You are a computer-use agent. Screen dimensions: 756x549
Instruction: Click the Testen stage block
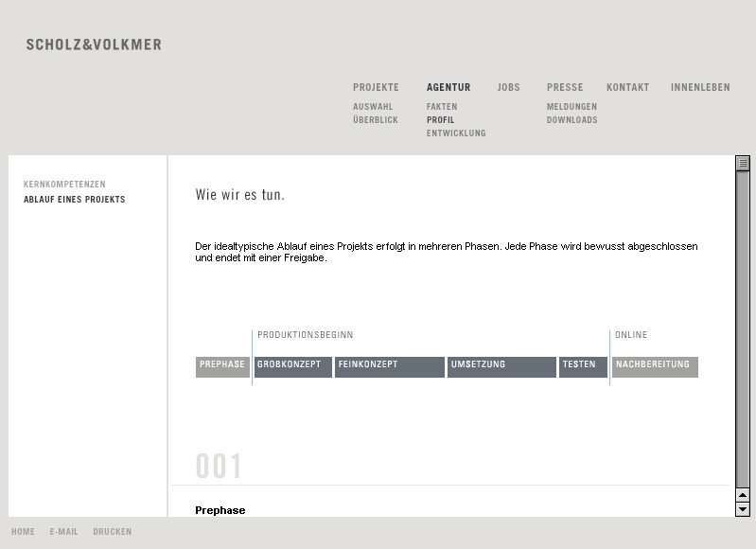(583, 367)
